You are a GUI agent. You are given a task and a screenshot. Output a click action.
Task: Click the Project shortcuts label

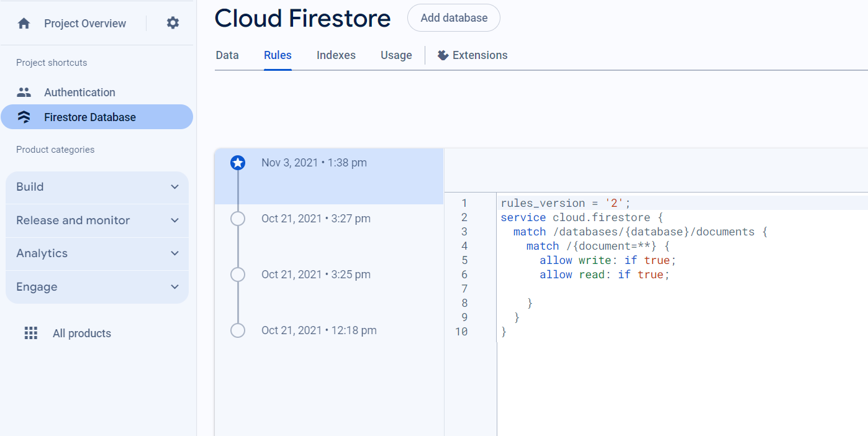52,63
